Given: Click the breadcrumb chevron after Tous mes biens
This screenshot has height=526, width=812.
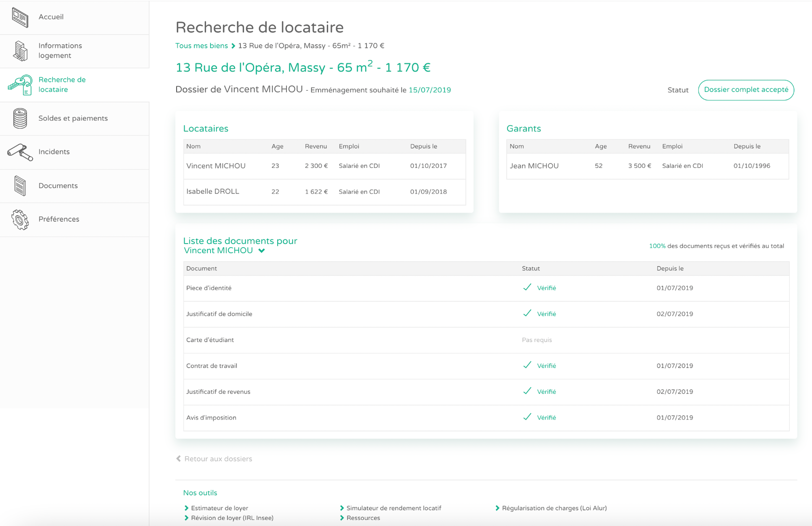Looking at the screenshot, I should pos(233,46).
